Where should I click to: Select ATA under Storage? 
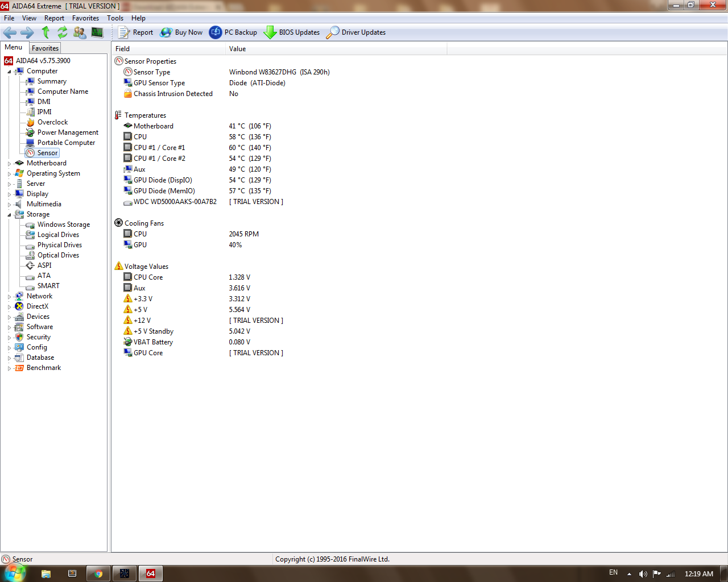click(44, 276)
